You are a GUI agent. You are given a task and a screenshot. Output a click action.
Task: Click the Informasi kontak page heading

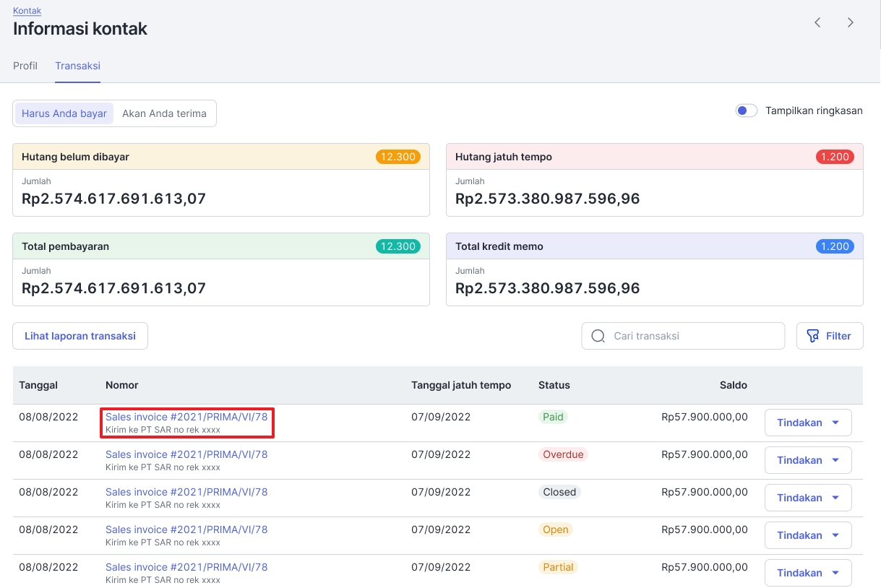[80, 29]
